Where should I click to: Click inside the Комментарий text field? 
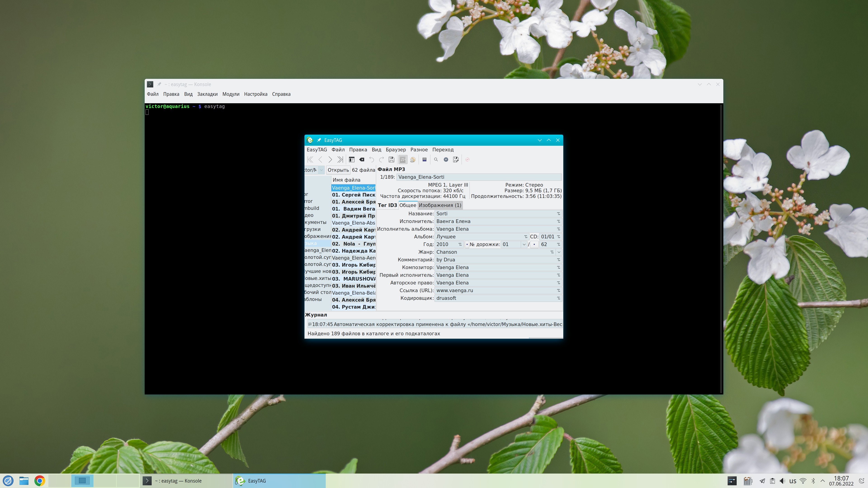(494, 260)
